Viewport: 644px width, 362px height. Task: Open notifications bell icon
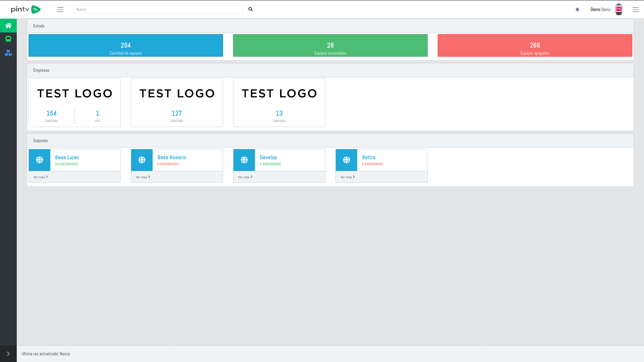coord(577,9)
